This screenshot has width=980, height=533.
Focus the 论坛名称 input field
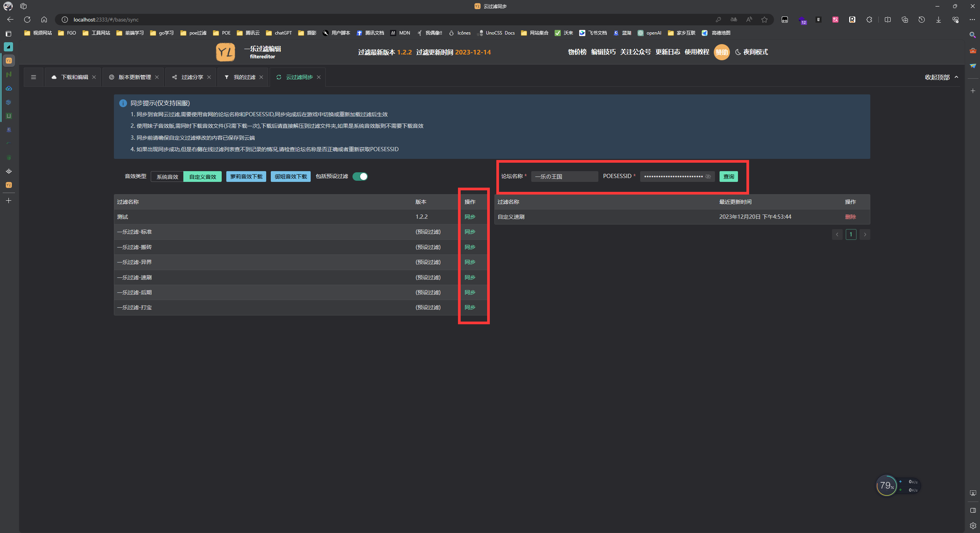click(x=565, y=177)
